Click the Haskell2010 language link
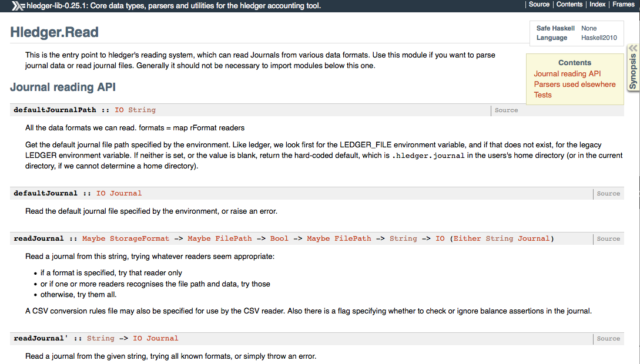640x364 pixels. tap(600, 37)
